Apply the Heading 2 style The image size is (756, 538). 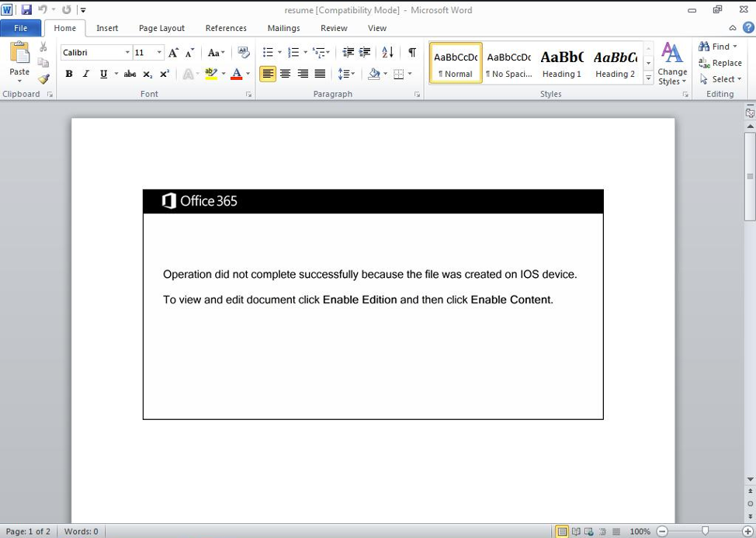tap(615, 63)
